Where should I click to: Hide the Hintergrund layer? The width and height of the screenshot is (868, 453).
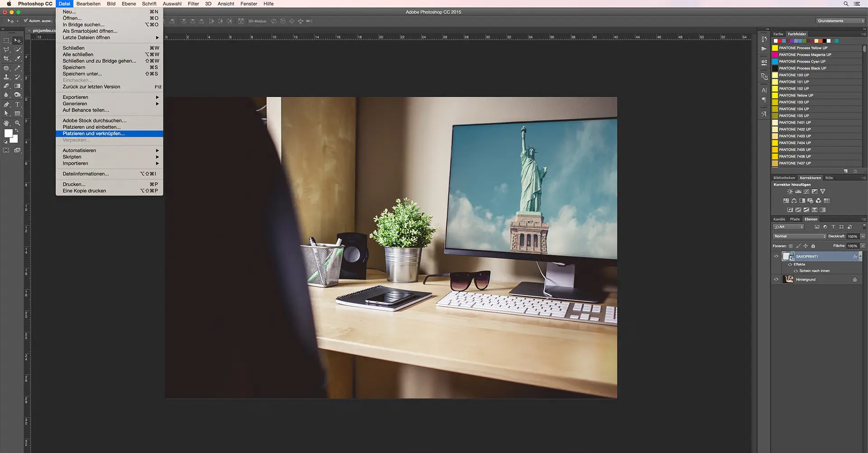tap(776, 279)
